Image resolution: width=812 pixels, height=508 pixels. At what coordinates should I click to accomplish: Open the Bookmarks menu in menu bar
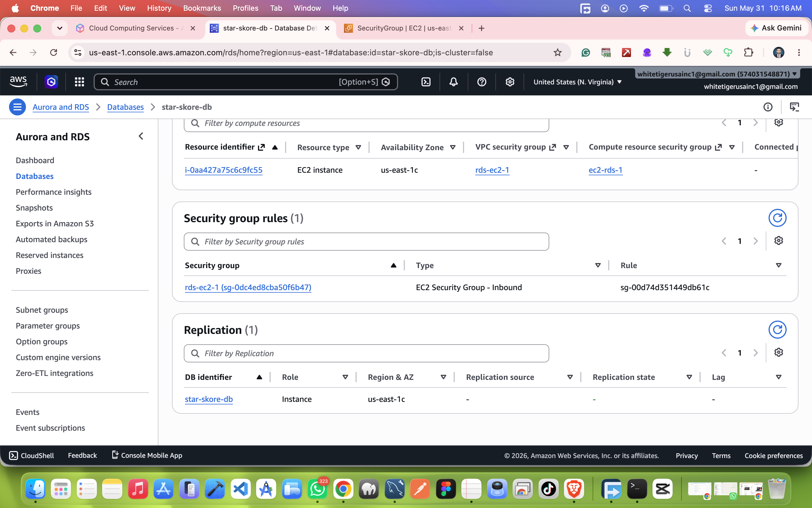tap(202, 8)
